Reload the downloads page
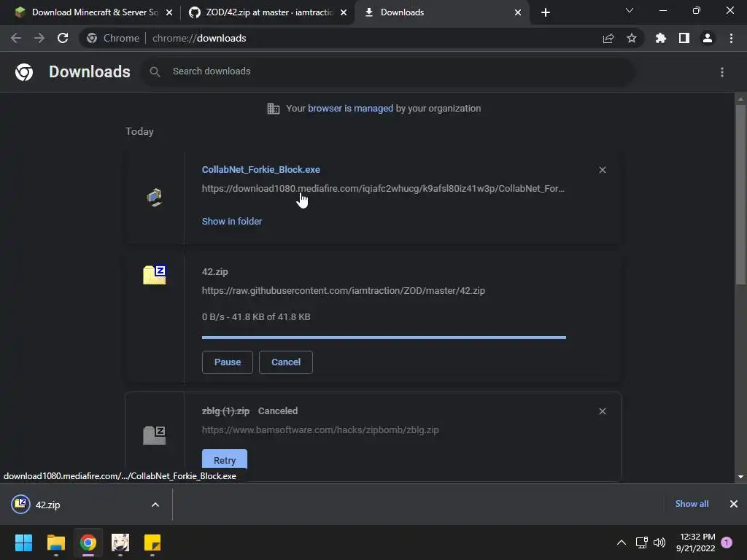This screenshot has width=747, height=560. click(63, 38)
